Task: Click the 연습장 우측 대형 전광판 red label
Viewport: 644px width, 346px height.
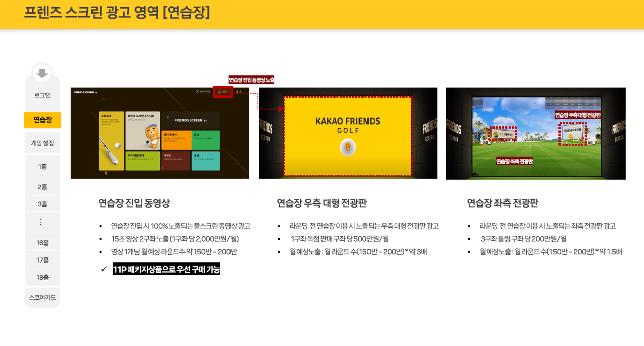Action: tap(578, 115)
